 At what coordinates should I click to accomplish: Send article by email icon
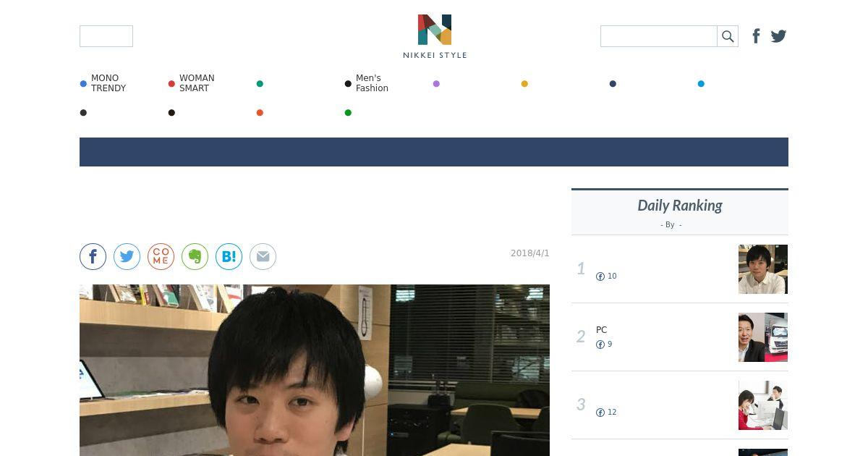pyautogui.click(x=263, y=256)
